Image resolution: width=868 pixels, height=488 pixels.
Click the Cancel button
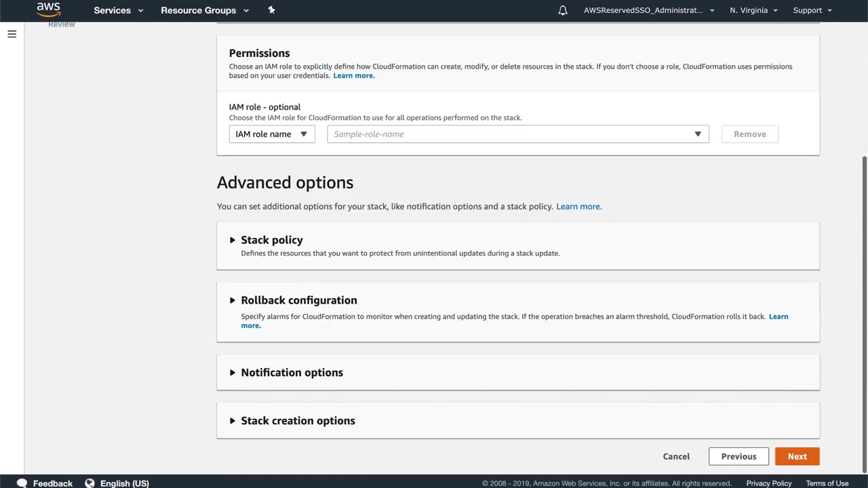tap(676, 456)
